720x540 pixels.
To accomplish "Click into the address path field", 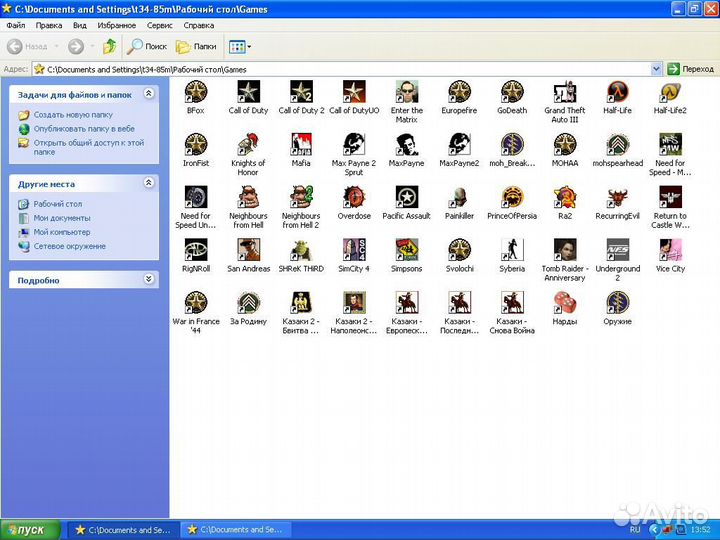I will pos(344,69).
